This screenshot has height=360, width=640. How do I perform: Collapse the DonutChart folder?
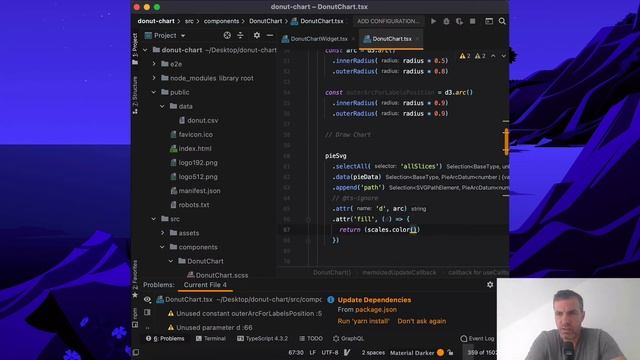[x=171, y=261]
